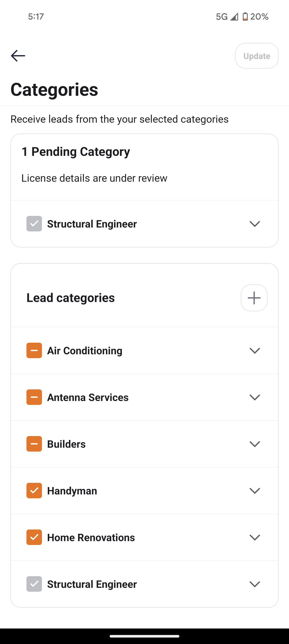The width and height of the screenshot is (289, 644).
Task: Tap the 5G signal indicator
Action: tap(222, 17)
